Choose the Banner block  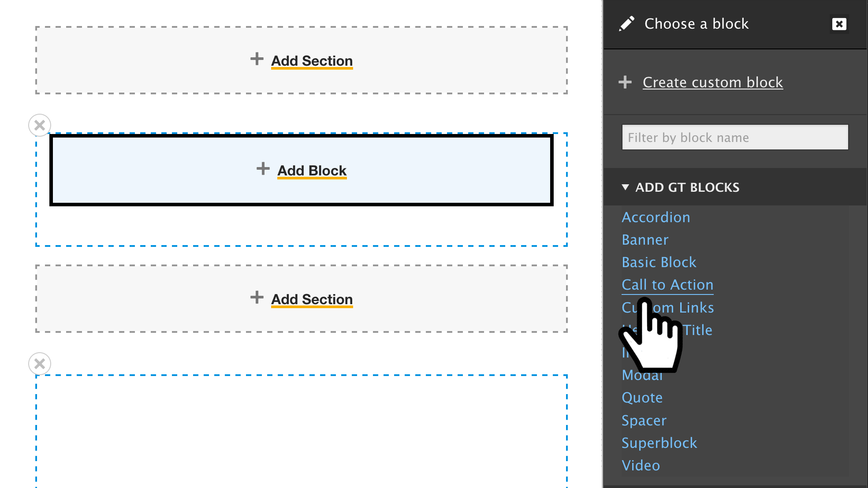click(645, 240)
